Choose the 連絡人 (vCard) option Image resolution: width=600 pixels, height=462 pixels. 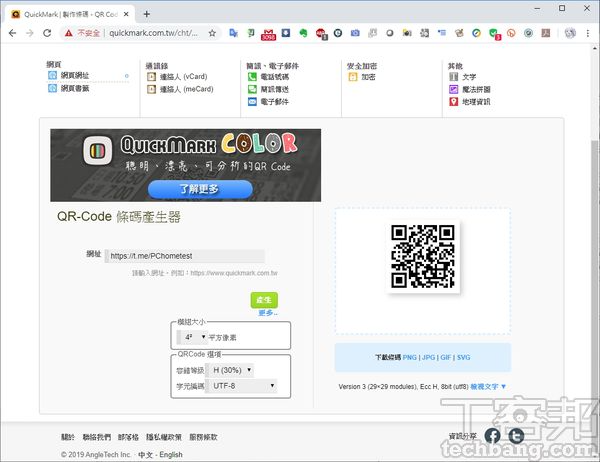183,77
